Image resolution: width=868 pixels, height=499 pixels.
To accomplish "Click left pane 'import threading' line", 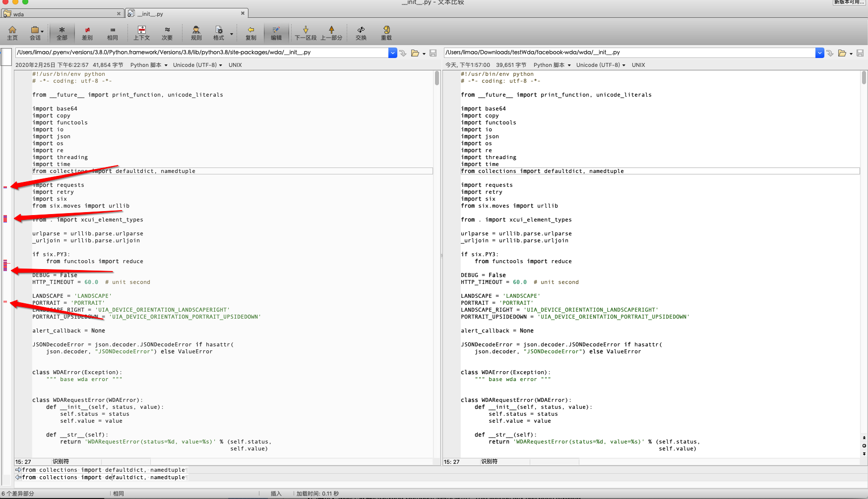I will coord(60,157).
